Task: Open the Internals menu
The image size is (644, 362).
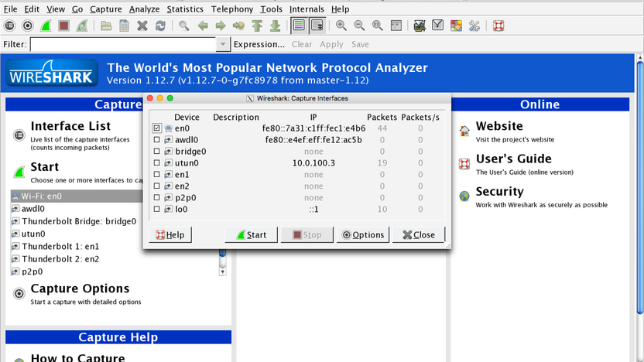Action: tap(307, 9)
